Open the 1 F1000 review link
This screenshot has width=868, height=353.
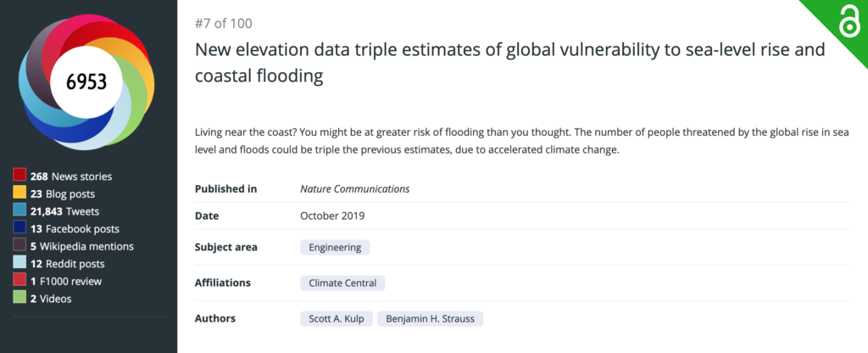[66, 281]
